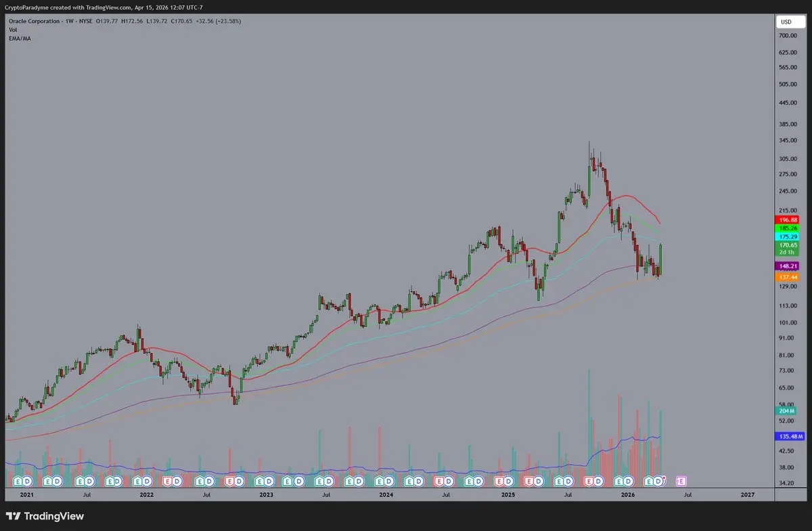Click the 101.00 price scale value
Image resolution: width=812 pixels, height=531 pixels.
(786, 323)
